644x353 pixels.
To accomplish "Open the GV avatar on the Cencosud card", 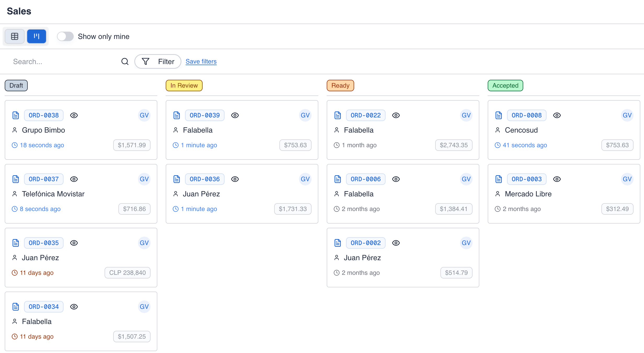I will coord(627,115).
